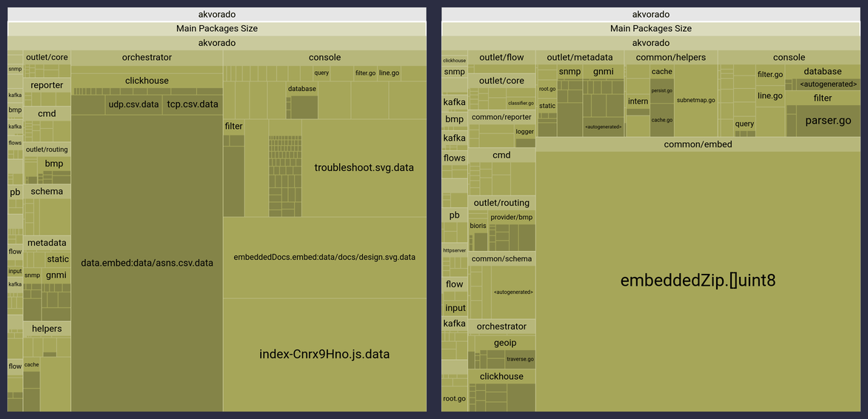Select the subnetmap.go cell

695,100
